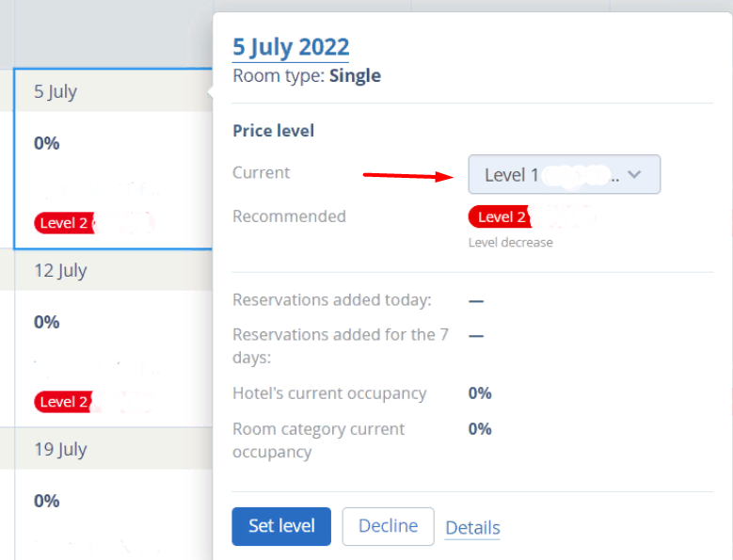This screenshot has height=560, width=733.
Task: Open the Details link
Action: click(x=472, y=528)
